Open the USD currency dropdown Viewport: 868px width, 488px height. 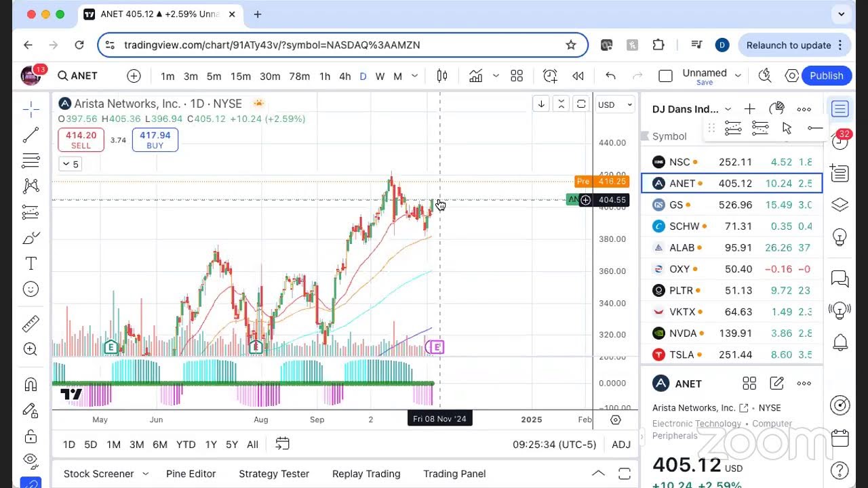(615, 104)
